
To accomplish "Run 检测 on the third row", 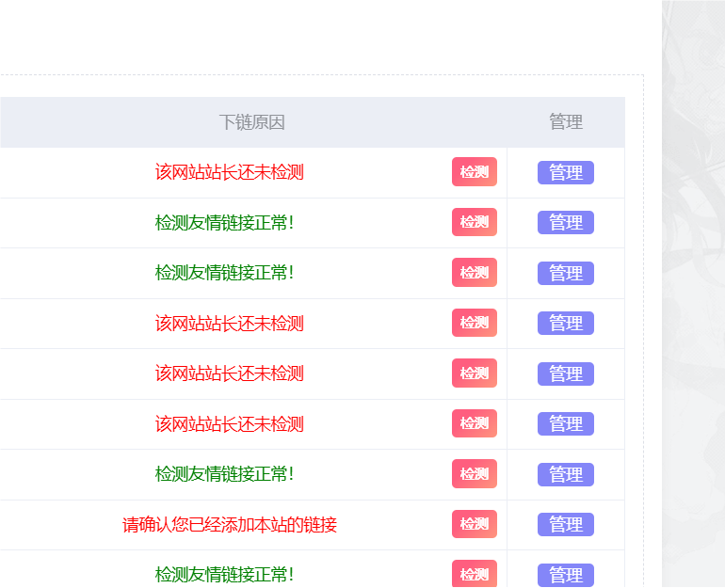I will click(x=475, y=273).
